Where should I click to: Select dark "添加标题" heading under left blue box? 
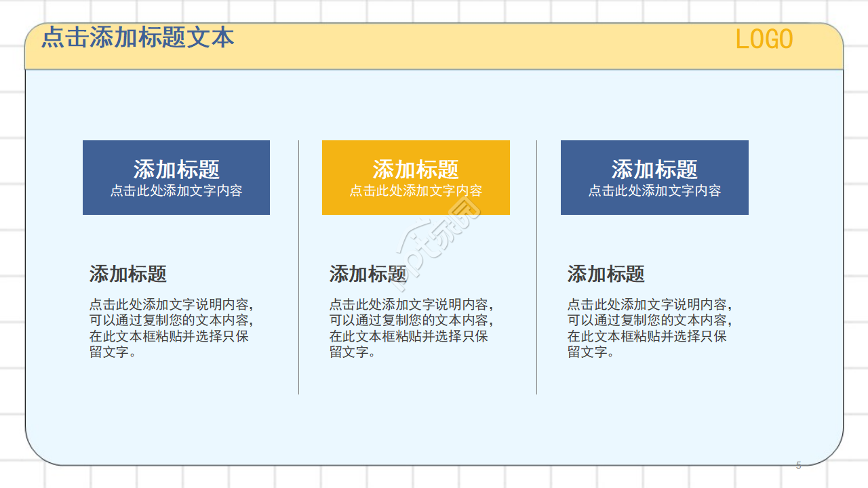click(128, 274)
